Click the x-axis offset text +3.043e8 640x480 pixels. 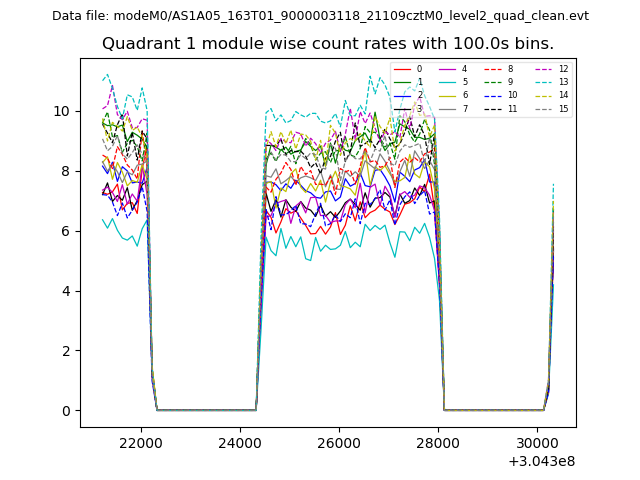[541, 461]
